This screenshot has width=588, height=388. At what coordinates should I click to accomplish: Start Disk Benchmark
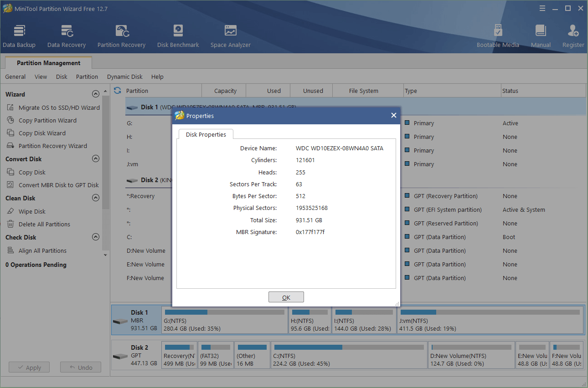(x=178, y=36)
